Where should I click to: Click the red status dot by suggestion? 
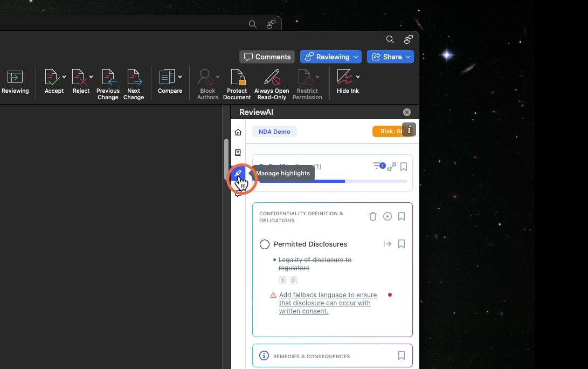pyautogui.click(x=390, y=295)
